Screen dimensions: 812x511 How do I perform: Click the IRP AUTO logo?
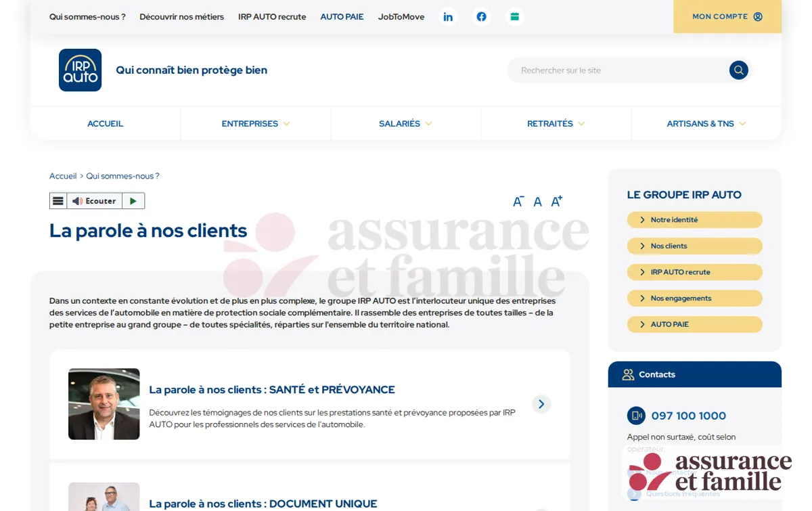(80, 70)
